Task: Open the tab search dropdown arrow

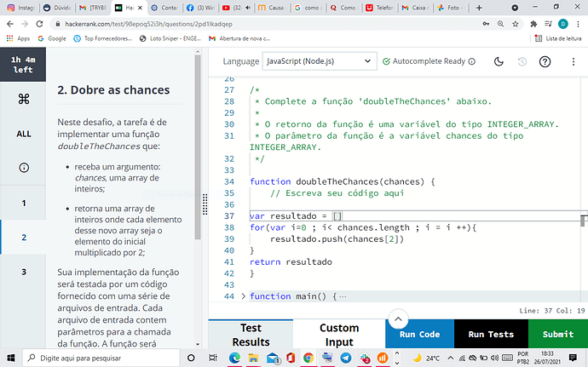Action: click(x=515, y=8)
